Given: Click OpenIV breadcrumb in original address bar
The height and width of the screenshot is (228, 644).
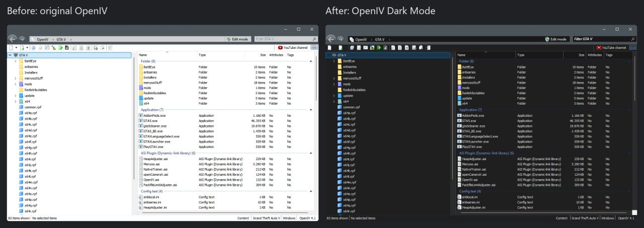Looking at the screenshot, I should pos(42,39).
